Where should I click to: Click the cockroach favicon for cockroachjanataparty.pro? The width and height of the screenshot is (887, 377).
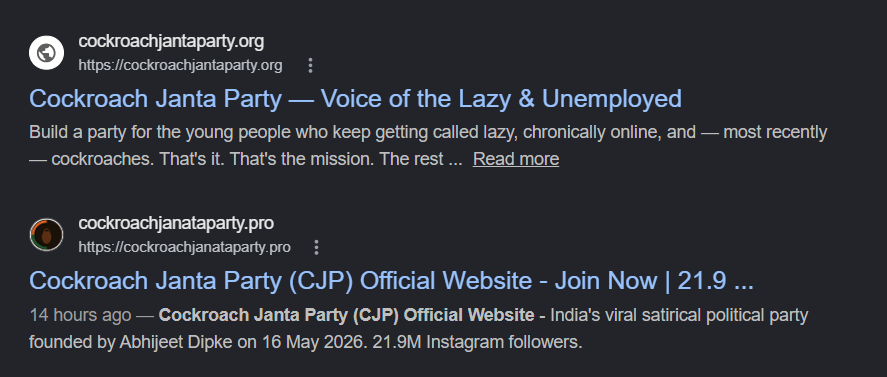point(46,235)
